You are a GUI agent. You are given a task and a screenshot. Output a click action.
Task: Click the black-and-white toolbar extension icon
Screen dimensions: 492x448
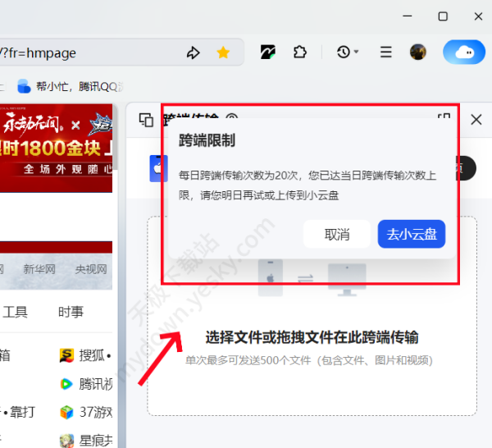click(x=268, y=53)
